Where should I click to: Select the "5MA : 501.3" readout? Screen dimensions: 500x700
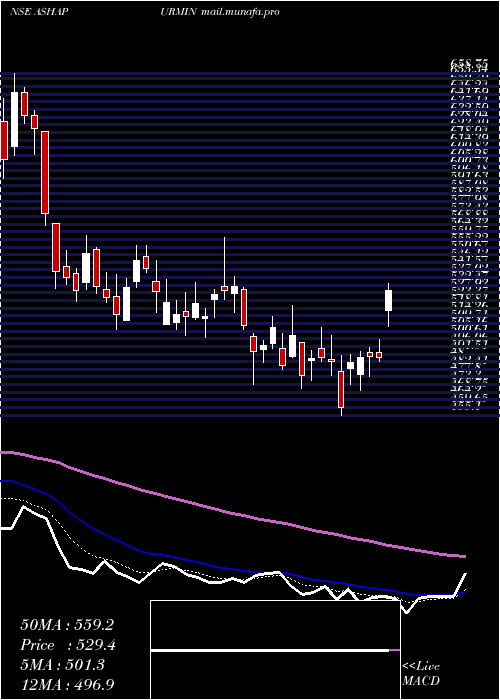point(62,665)
